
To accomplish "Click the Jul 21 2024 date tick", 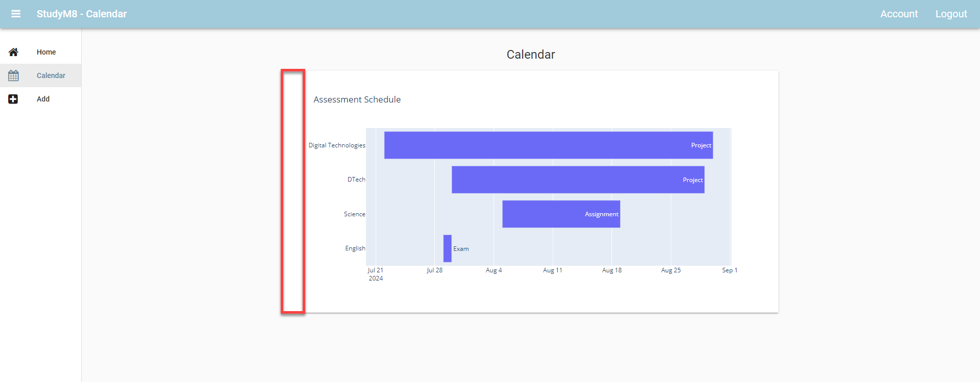I will coord(376,274).
